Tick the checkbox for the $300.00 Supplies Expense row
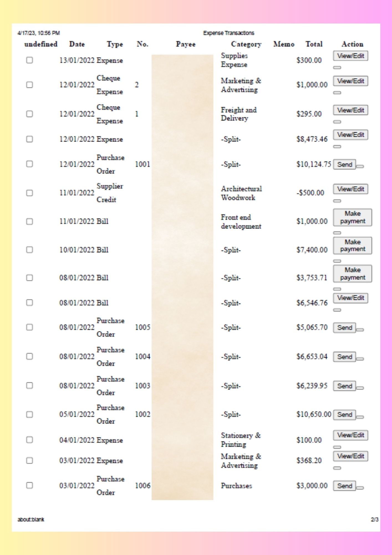The image size is (392, 555). pyautogui.click(x=29, y=60)
